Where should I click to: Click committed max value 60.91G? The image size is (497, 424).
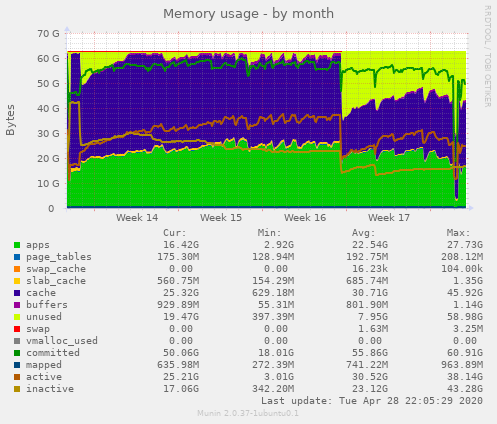coord(465,353)
